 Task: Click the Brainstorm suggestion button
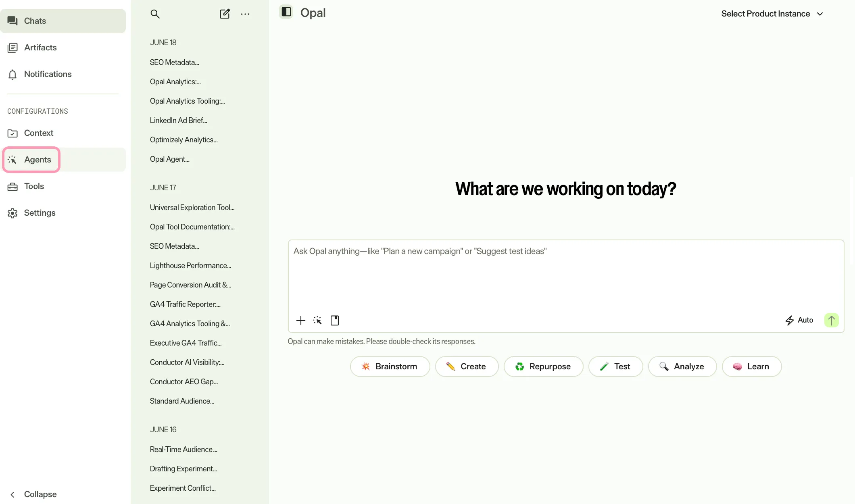point(390,367)
